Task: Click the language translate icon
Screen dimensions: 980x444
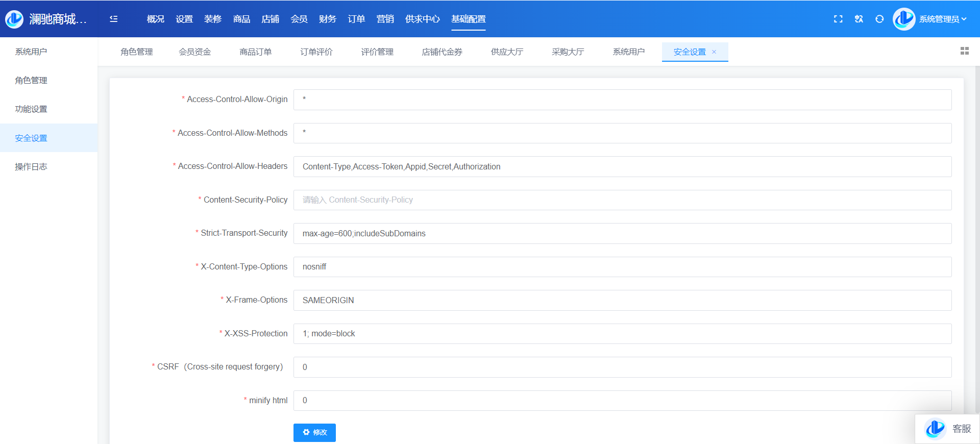Action: coord(859,19)
